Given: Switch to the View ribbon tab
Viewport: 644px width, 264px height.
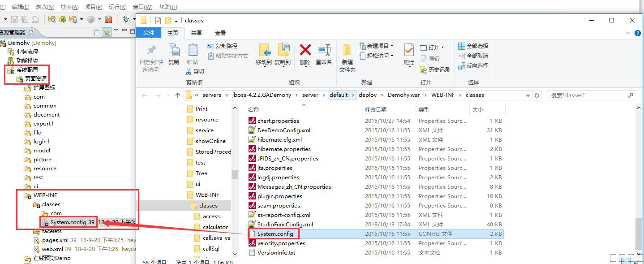Looking at the screenshot, I should (220, 33).
